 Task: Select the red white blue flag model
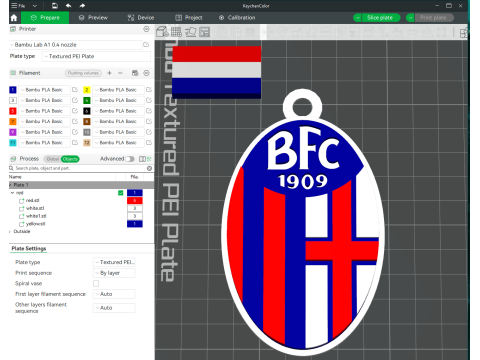pos(216,72)
